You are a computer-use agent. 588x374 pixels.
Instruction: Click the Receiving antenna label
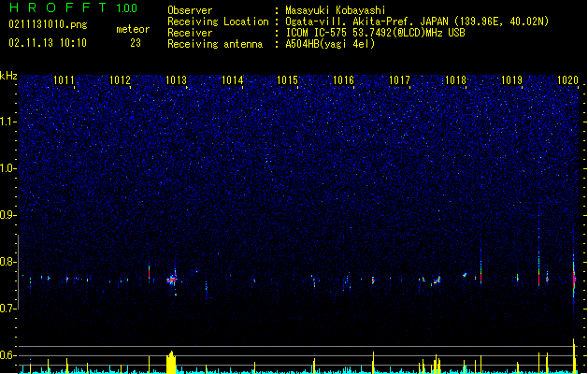[x=215, y=44]
